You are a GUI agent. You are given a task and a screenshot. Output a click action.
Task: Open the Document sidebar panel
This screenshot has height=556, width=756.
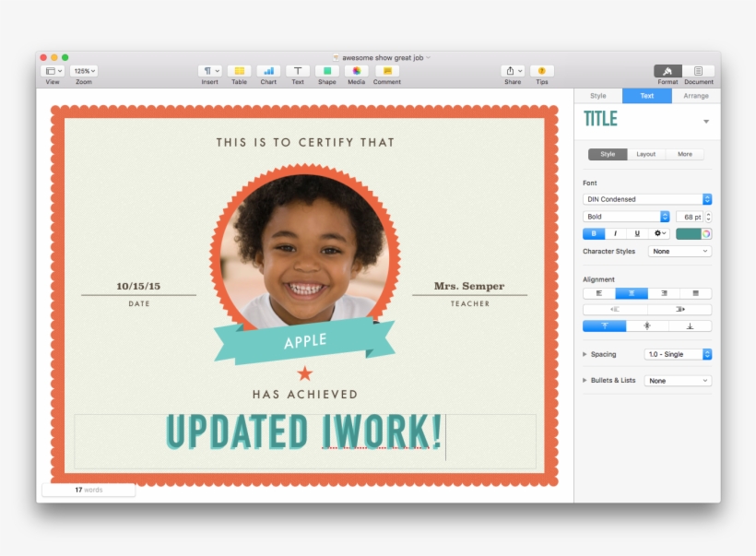coord(698,72)
